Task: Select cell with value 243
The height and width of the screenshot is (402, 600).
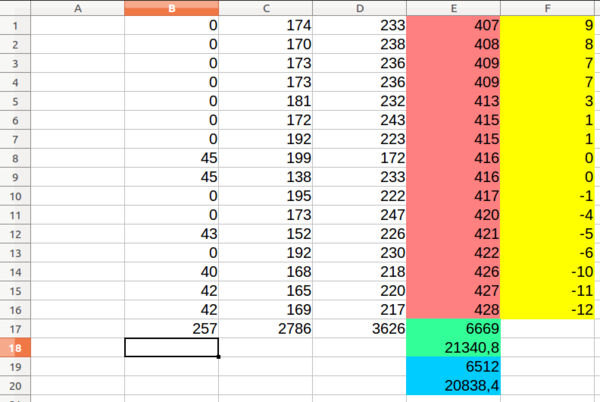Action: [x=359, y=120]
